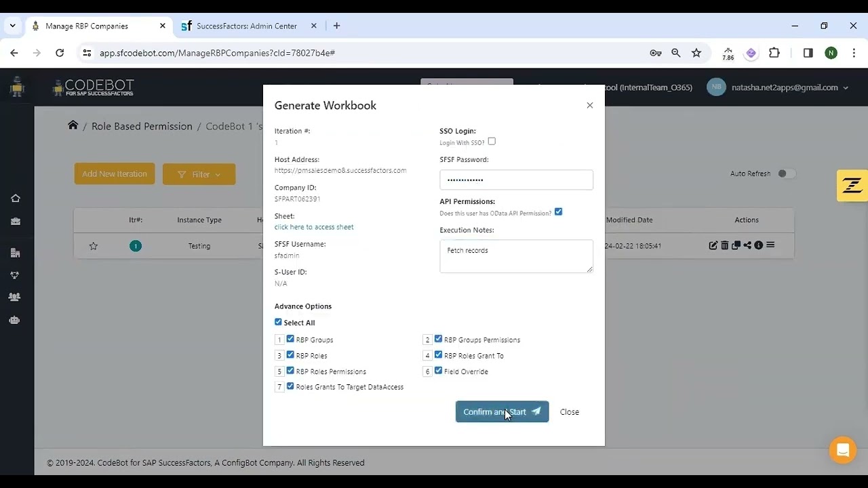Open the browser extensions puzzle icon

click(x=774, y=53)
